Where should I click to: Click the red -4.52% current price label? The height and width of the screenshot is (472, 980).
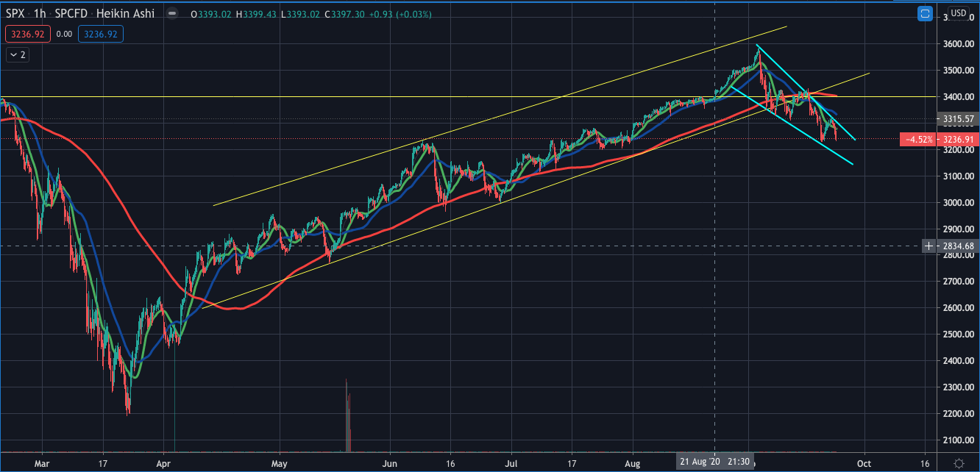[x=920, y=139]
